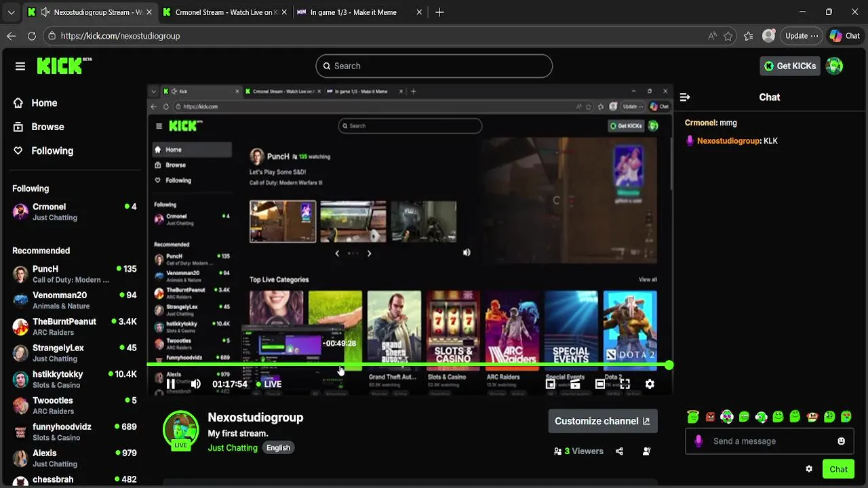Open the Kick sidebar hamburger menu

[20, 66]
